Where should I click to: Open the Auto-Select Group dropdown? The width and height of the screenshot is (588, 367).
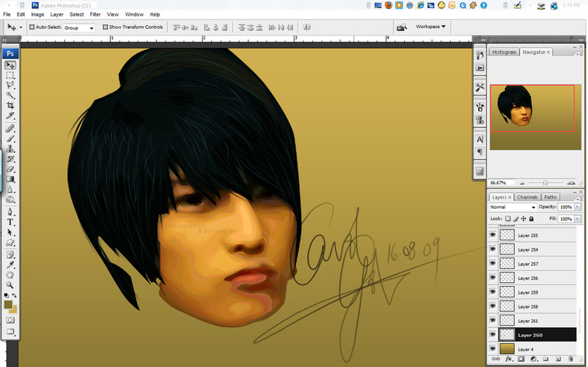pyautogui.click(x=79, y=27)
